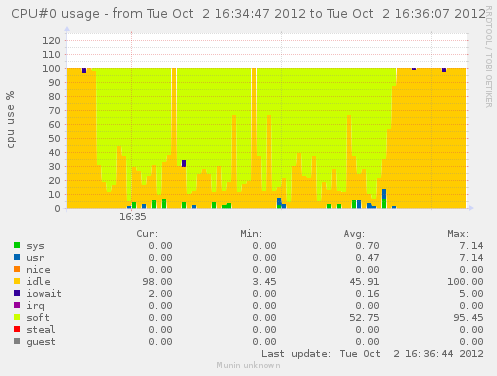Click the gray guest legend swatch
Image resolution: width=497 pixels, height=376 pixels.
click(x=17, y=341)
